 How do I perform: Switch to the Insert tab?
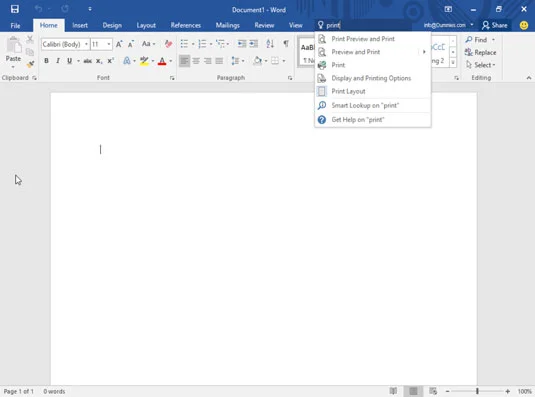pyautogui.click(x=80, y=26)
